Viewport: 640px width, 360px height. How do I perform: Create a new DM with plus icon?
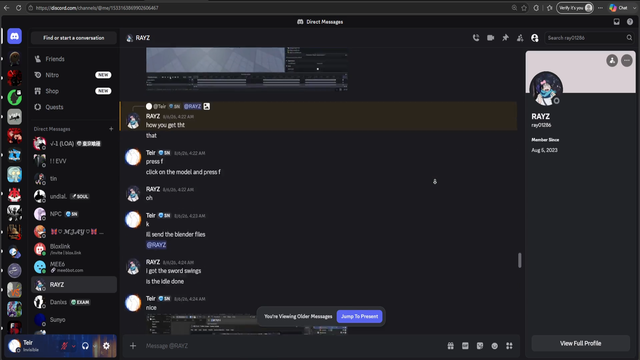pyautogui.click(x=111, y=129)
